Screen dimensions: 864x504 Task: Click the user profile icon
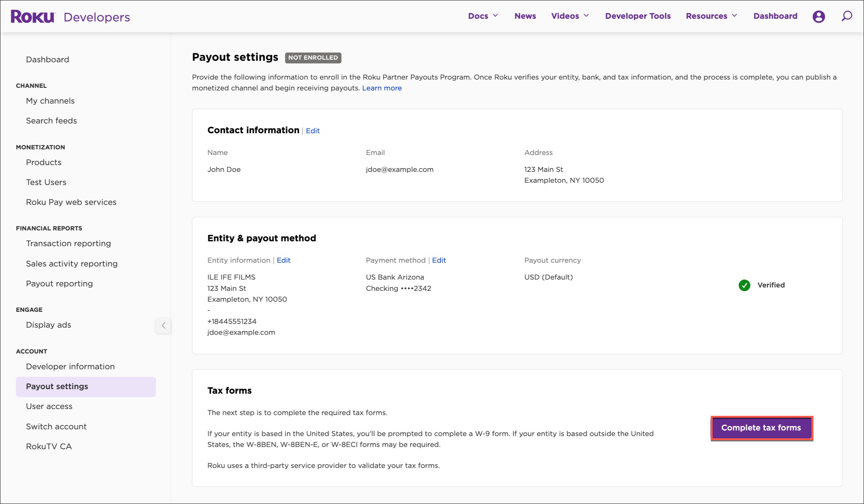click(x=819, y=16)
